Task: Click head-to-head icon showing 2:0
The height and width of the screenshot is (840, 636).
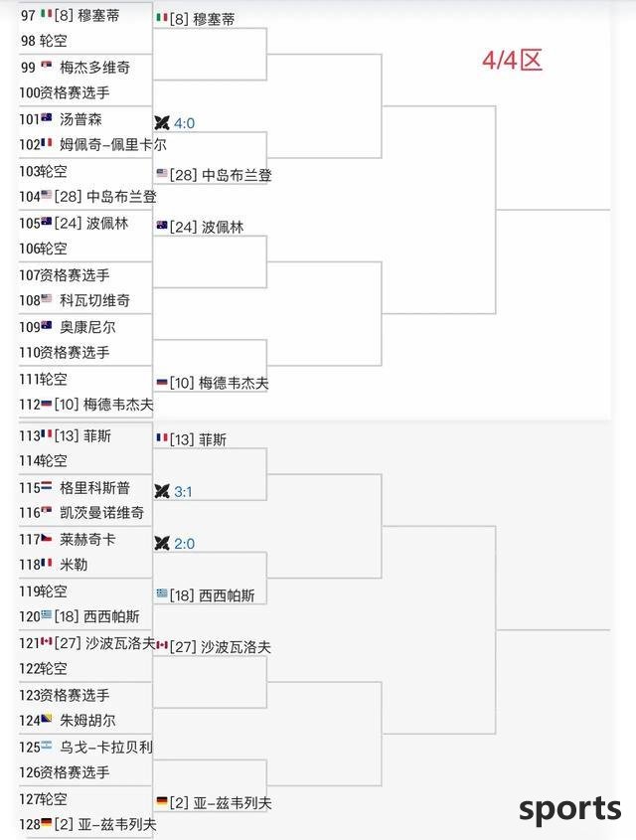Action: click(x=162, y=543)
